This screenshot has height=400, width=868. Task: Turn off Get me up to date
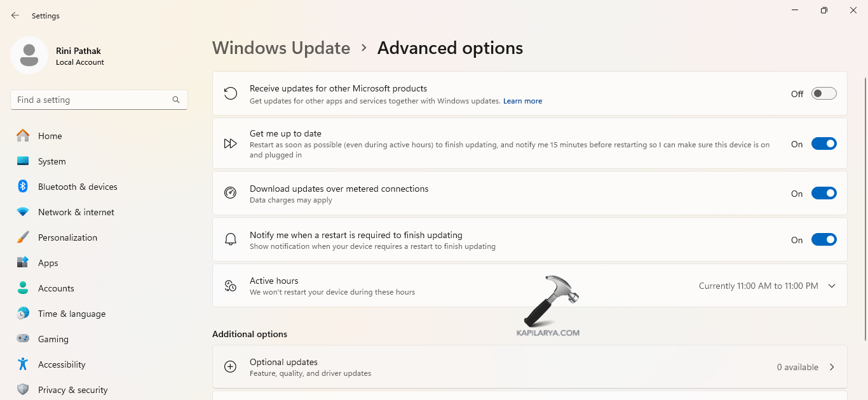pyautogui.click(x=824, y=144)
